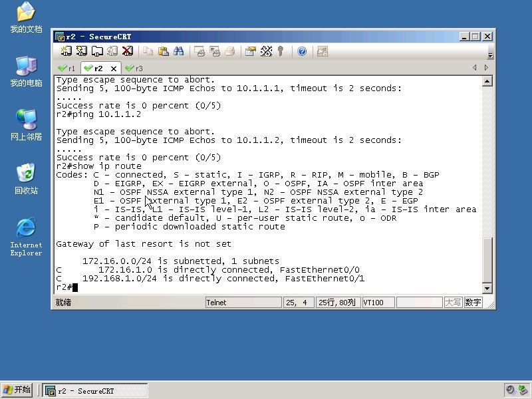This screenshot has height=399, width=532.
Task: Open Find with the binoculars icon
Action: click(179, 51)
